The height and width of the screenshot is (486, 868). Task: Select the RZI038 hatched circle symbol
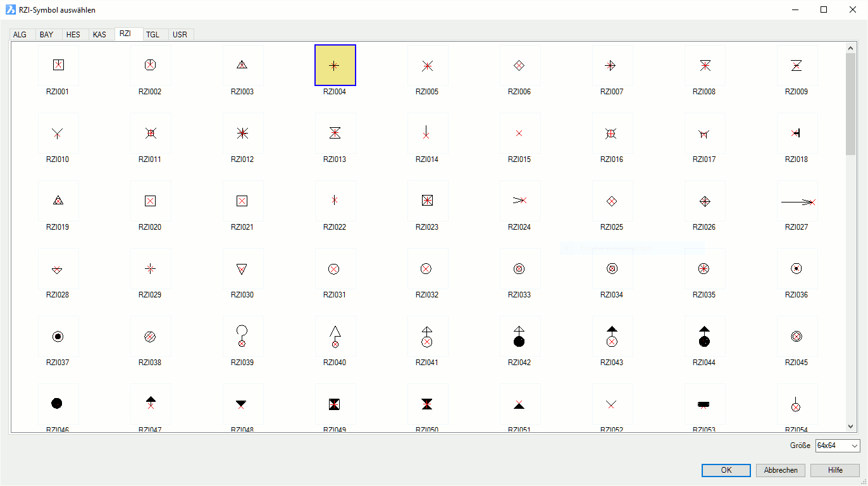click(151, 336)
